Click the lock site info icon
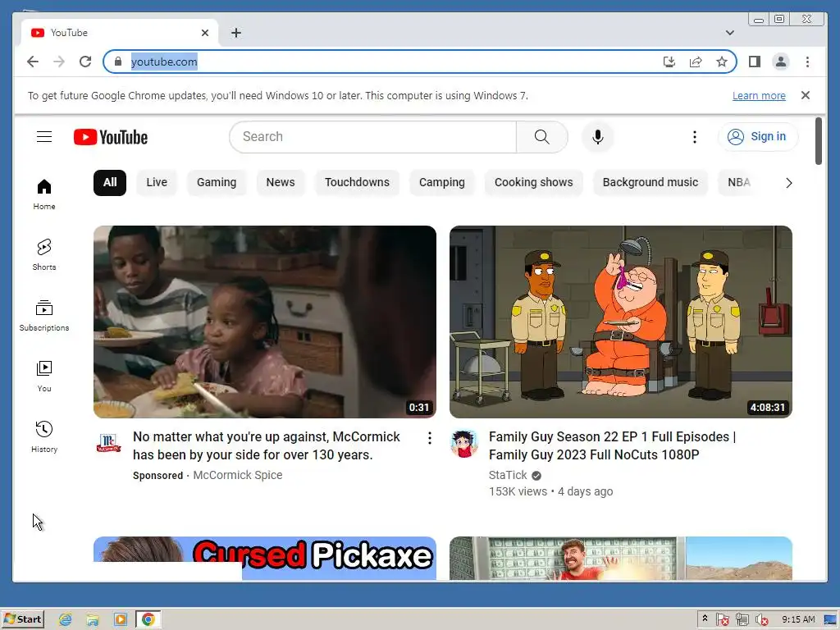This screenshot has height=630, width=840. tap(118, 62)
